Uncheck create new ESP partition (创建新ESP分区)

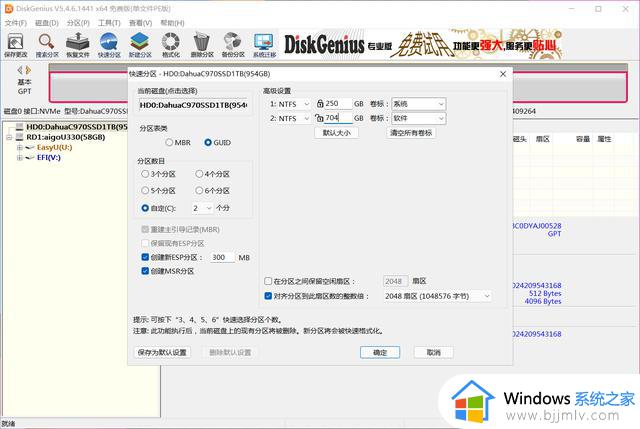point(145,257)
